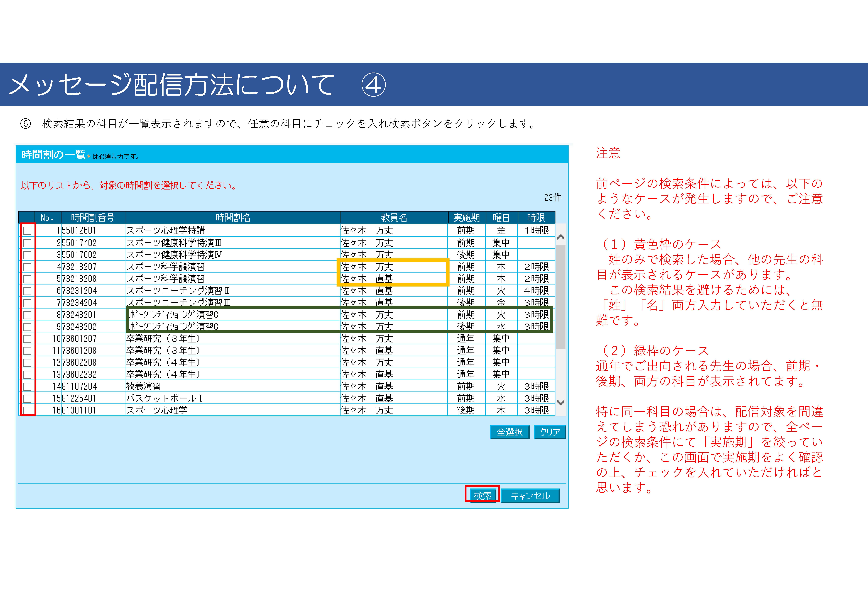This screenshot has width=868, height=614.
Task: Click the 時限 column header
Action: 536,218
